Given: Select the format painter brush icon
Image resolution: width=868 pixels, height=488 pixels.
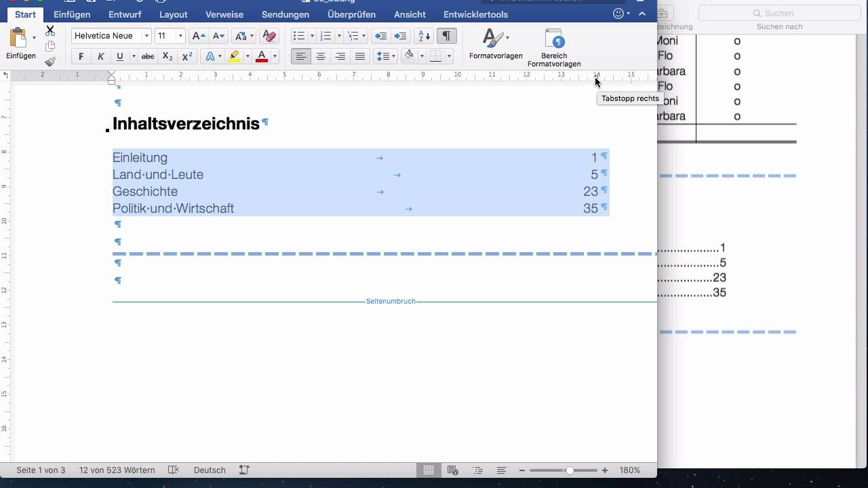Looking at the screenshot, I should [x=50, y=62].
